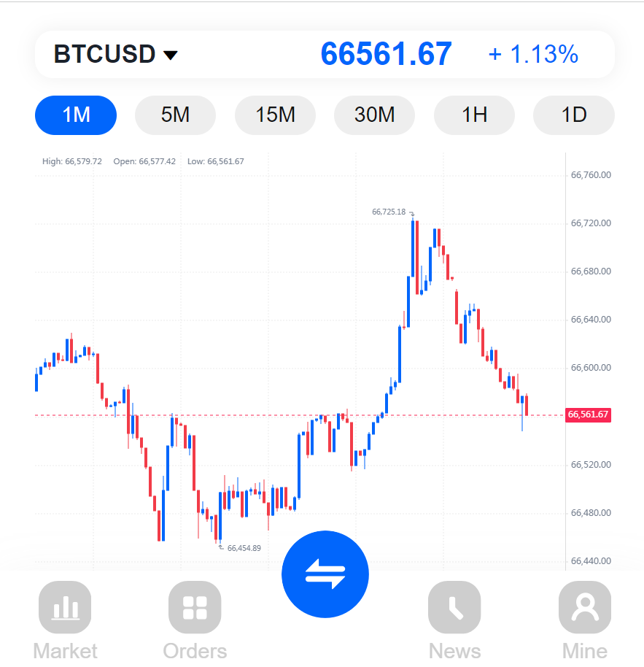Switch to the 5M timeframe
644x667 pixels.
(175, 115)
